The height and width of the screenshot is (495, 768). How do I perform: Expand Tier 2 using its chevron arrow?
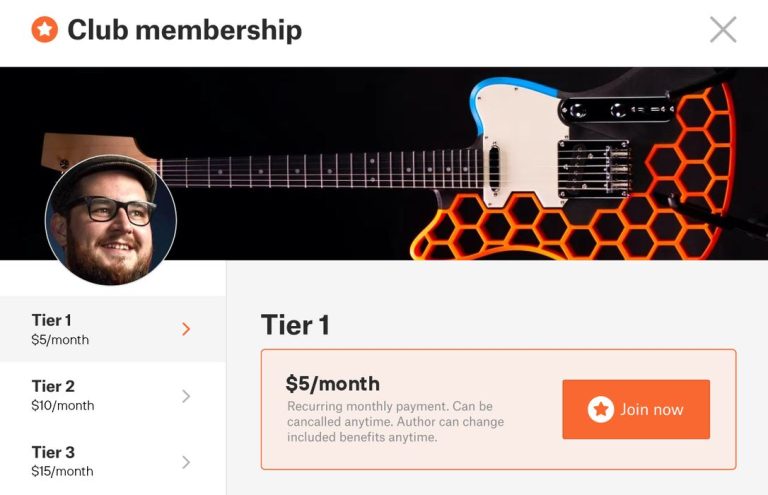pos(186,396)
